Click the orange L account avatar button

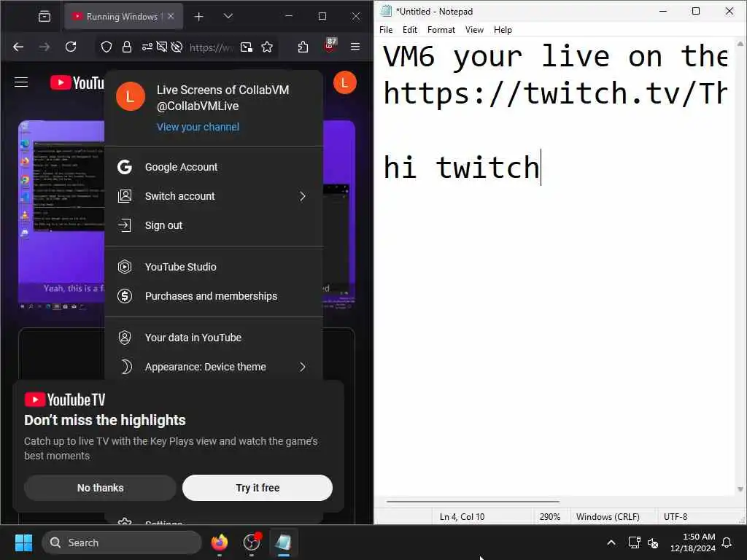(345, 83)
